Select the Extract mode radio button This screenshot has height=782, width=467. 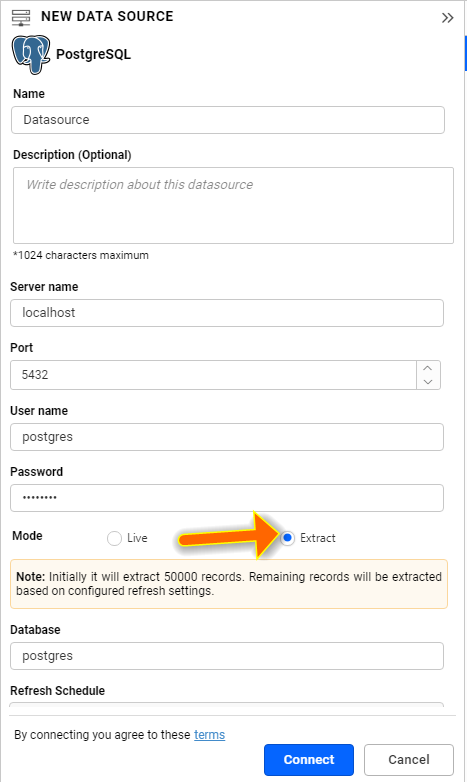click(287, 538)
